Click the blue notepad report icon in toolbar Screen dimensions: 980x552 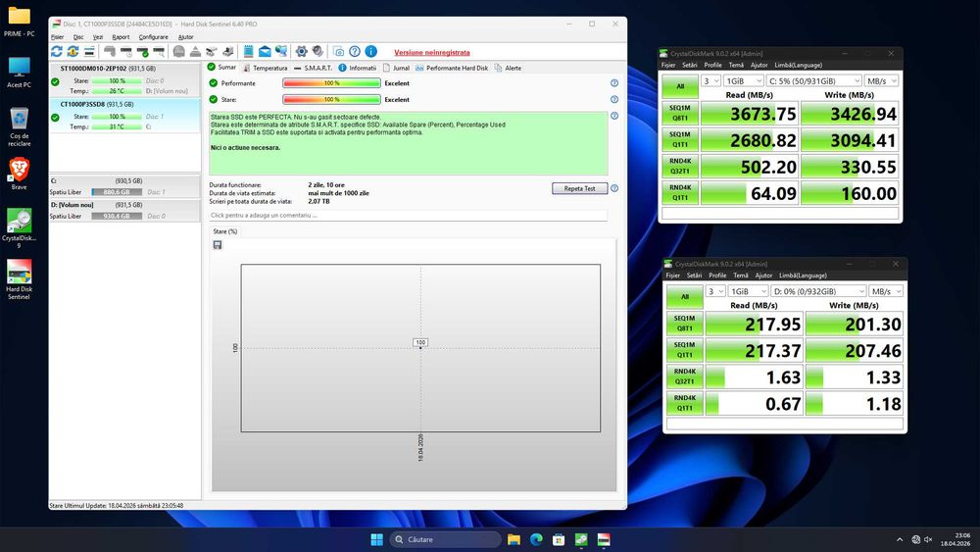(248, 51)
